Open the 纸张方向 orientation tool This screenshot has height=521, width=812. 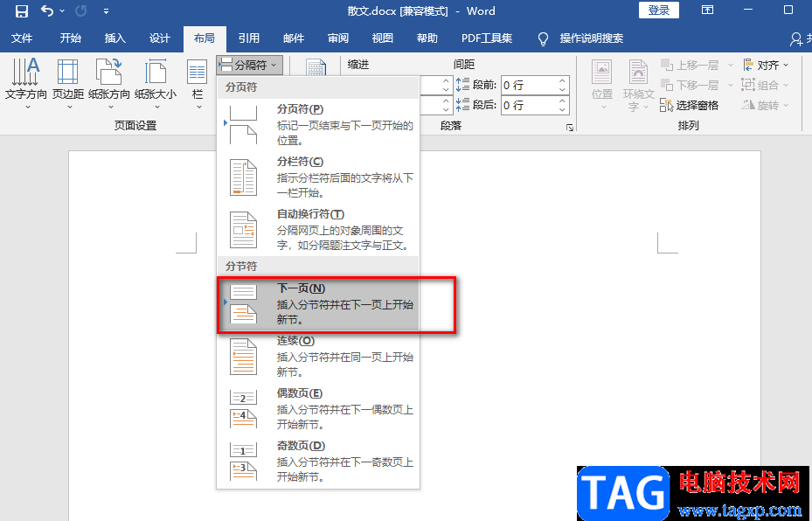click(x=108, y=84)
